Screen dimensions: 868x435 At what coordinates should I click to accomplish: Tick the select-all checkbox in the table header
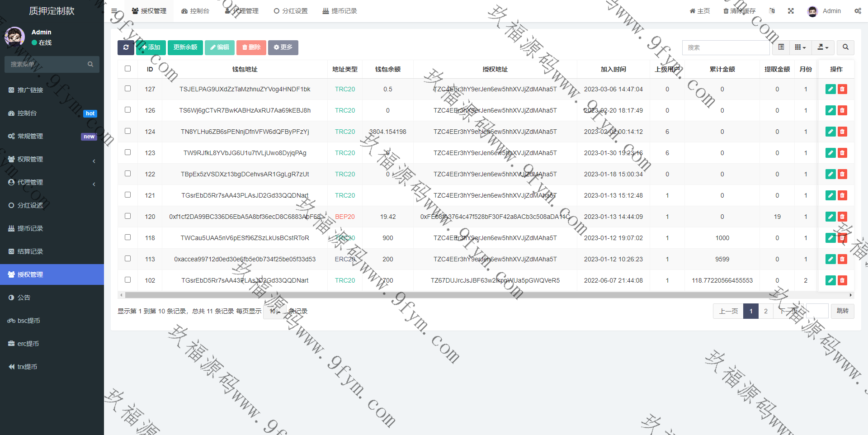coord(128,69)
